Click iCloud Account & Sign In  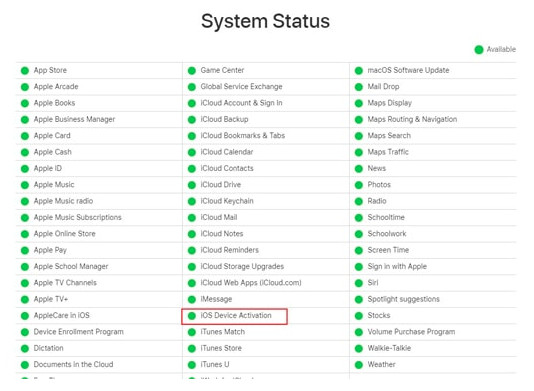click(x=241, y=103)
